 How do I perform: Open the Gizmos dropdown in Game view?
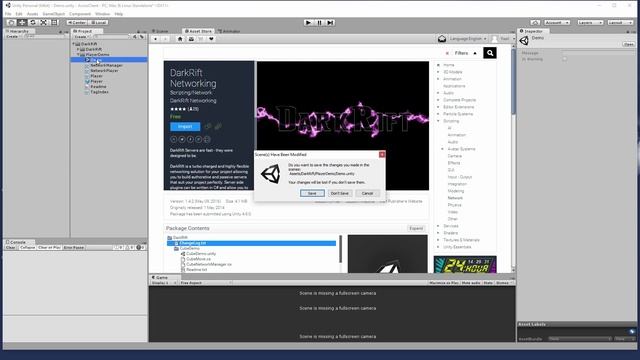click(504, 283)
